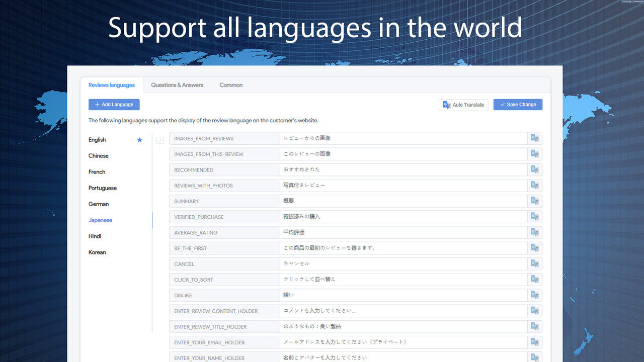Expand the plus box above the translation rows
The width and height of the screenshot is (644, 362).
(160, 140)
